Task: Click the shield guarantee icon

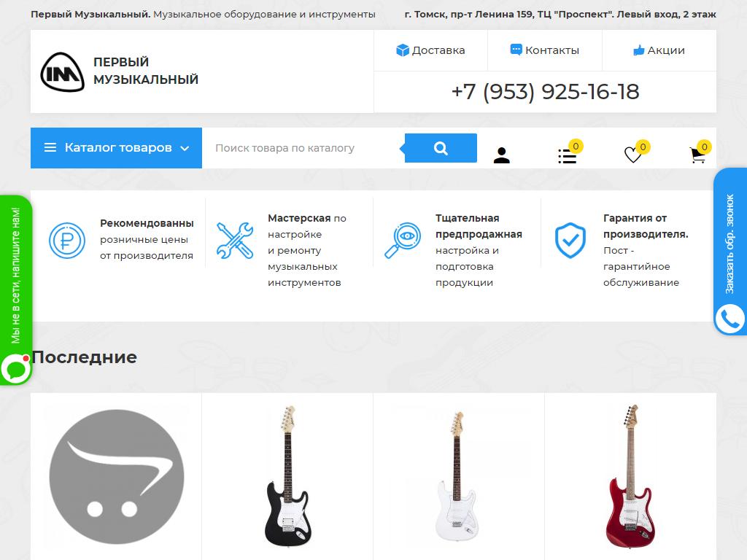Action: (x=570, y=241)
